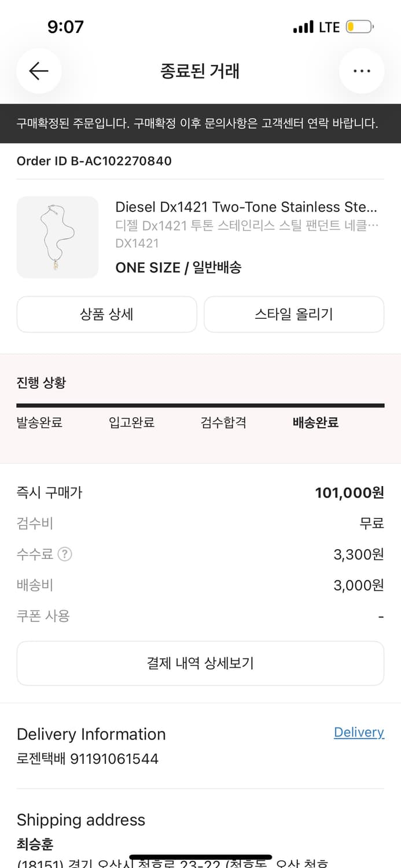This screenshot has height=868, width=401.
Task: Click the order progress bar
Action: (200, 403)
